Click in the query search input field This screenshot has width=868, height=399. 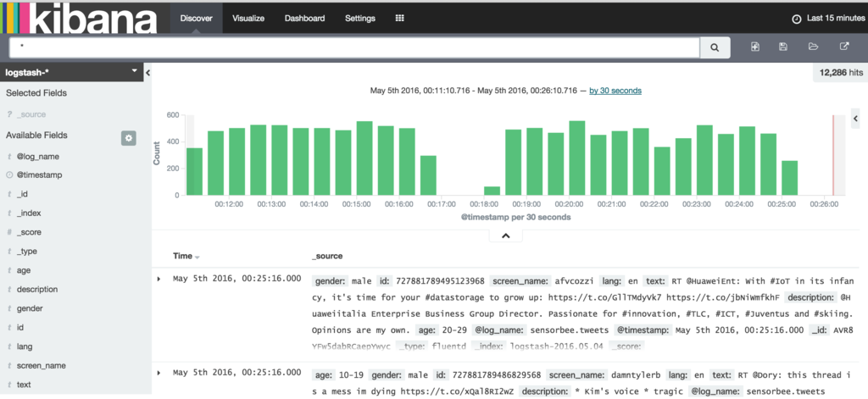tap(354, 48)
